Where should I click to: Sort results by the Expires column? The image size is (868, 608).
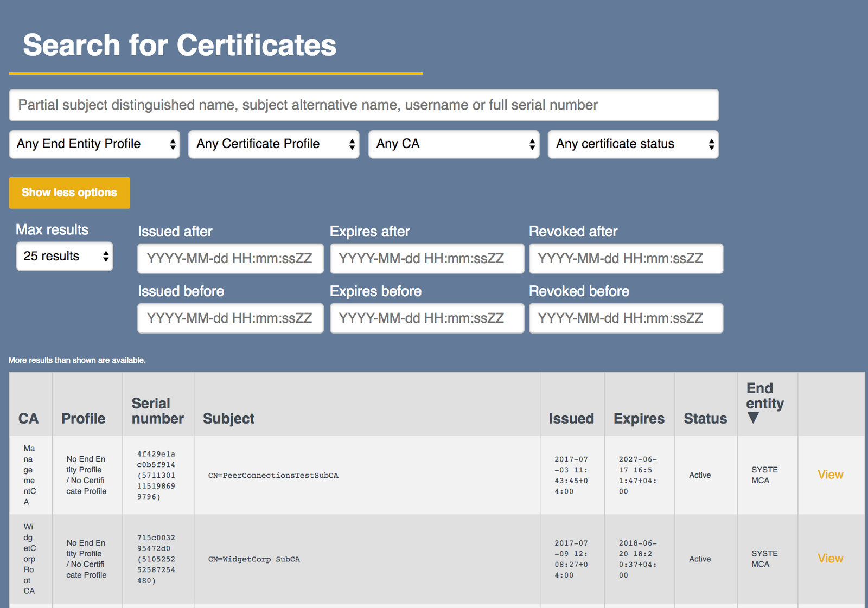639,418
